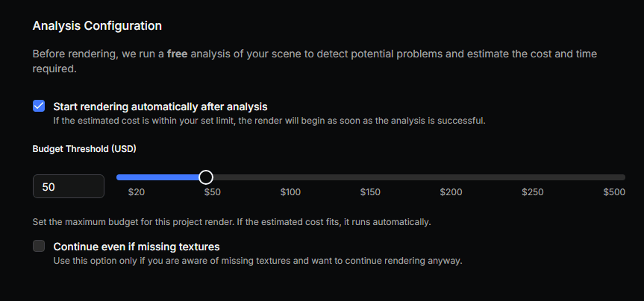Click the Start rendering automatically label text
The height and width of the screenshot is (301, 644).
click(x=160, y=106)
